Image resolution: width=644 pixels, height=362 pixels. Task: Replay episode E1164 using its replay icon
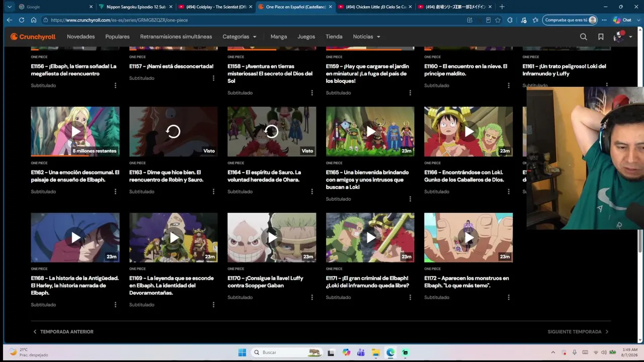pyautogui.click(x=272, y=132)
